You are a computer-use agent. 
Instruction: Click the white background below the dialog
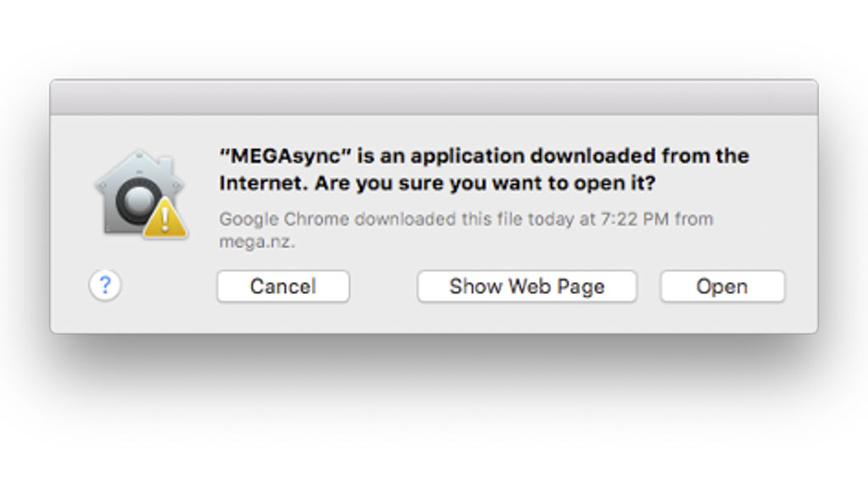point(434,415)
